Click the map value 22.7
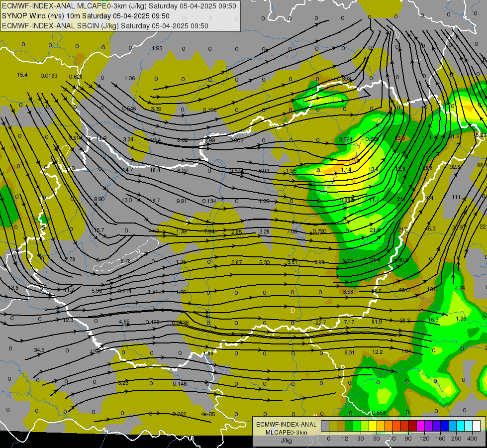487x448 pixels. tap(320, 323)
